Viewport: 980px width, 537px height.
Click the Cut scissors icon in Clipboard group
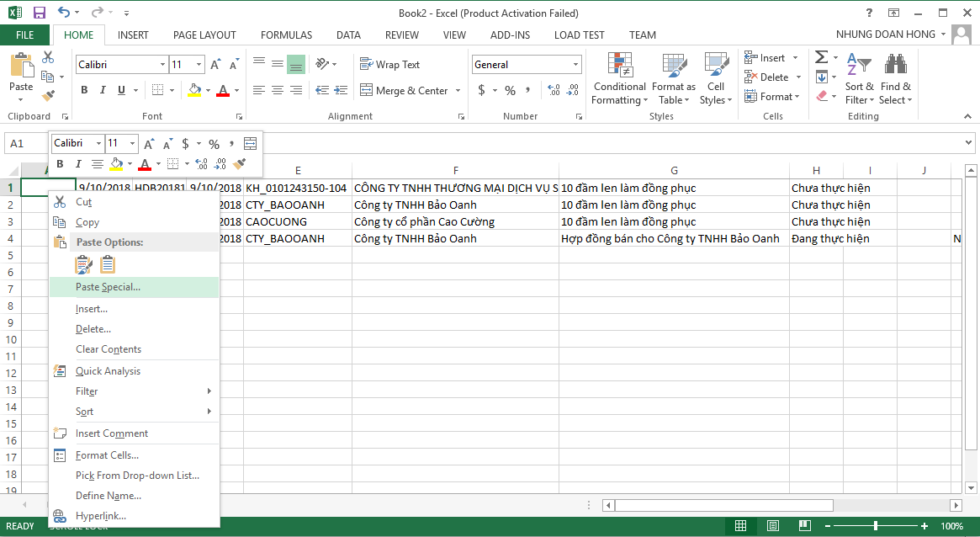click(48, 57)
